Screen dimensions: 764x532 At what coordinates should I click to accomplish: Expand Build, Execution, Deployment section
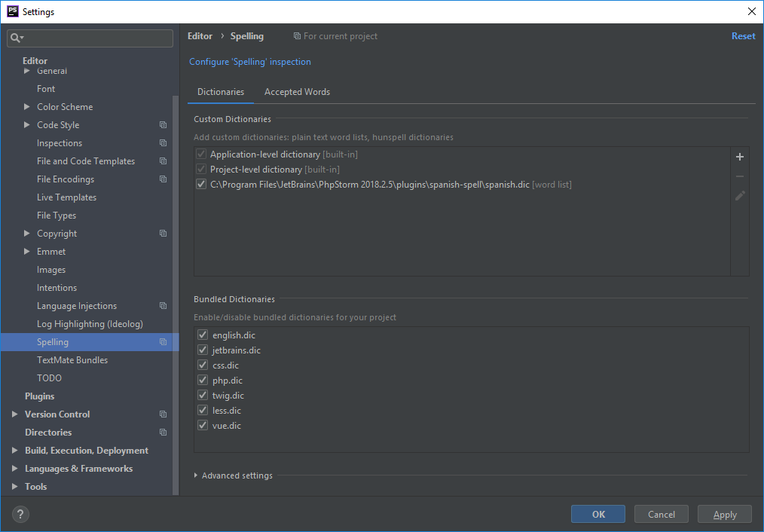(x=14, y=450)
